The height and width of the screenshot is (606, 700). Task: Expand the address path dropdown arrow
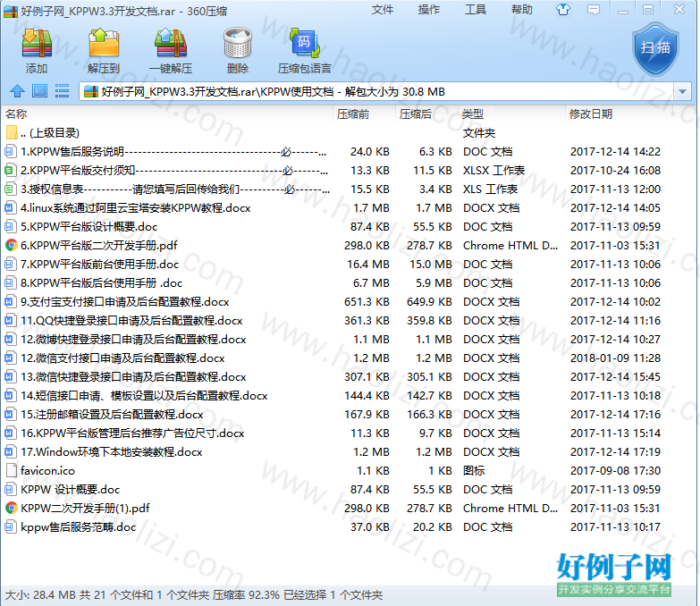(x=682, y=91)
